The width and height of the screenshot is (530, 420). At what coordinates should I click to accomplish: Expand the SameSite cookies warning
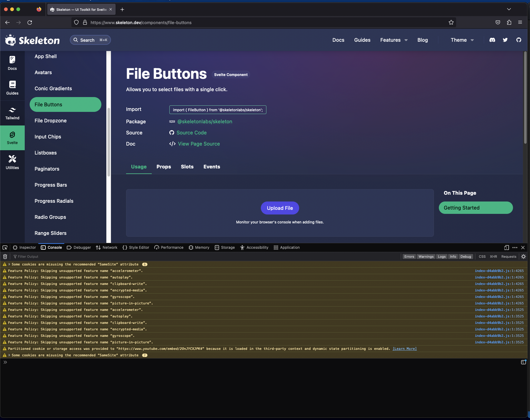(x=9, y=264)
